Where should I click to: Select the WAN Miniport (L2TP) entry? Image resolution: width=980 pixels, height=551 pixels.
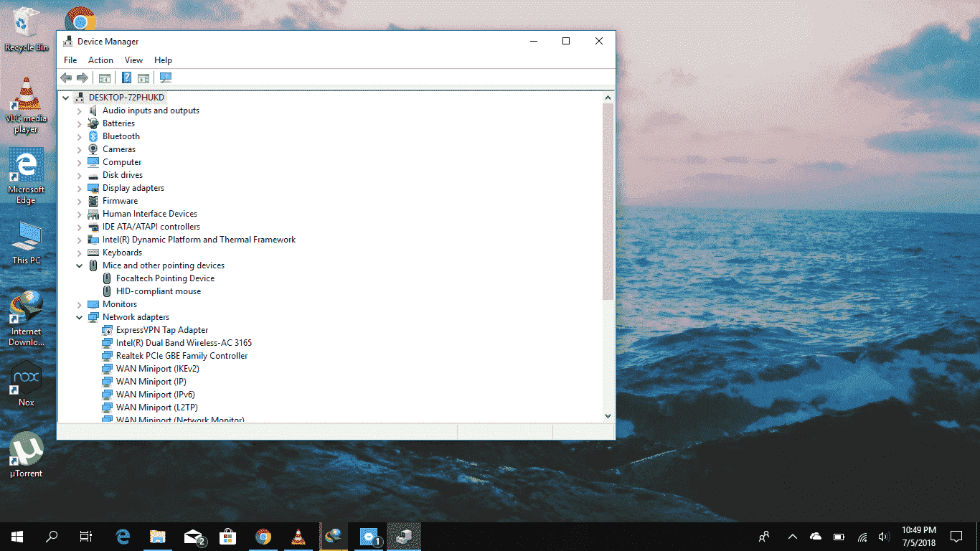tap(156, 408)
